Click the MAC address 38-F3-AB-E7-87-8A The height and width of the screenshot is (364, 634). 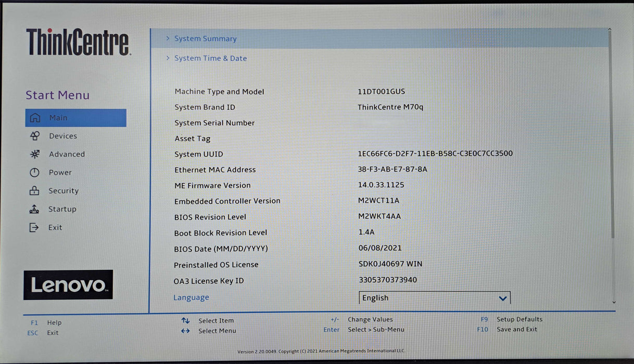392,170
